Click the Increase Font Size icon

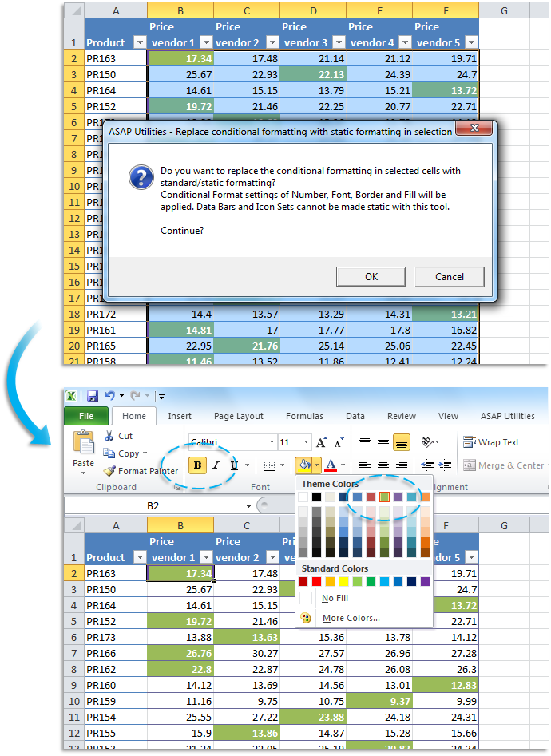[x=321, y=442]
